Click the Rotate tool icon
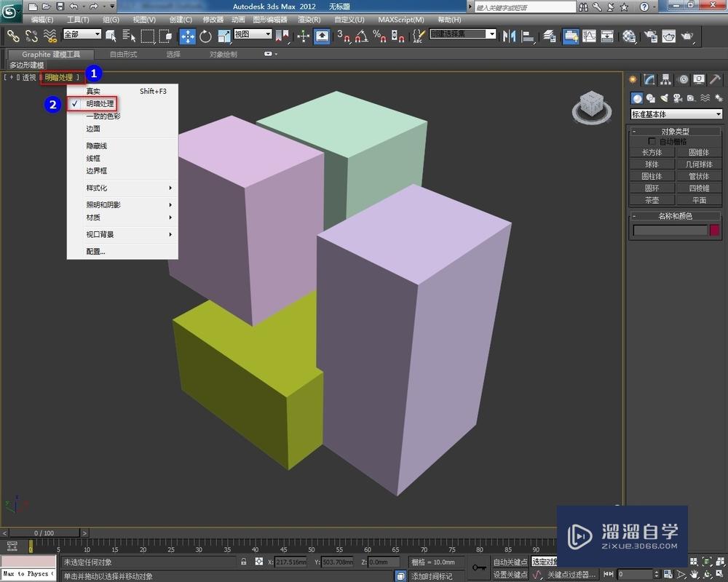728x582 pixels. tap(205, 36)
